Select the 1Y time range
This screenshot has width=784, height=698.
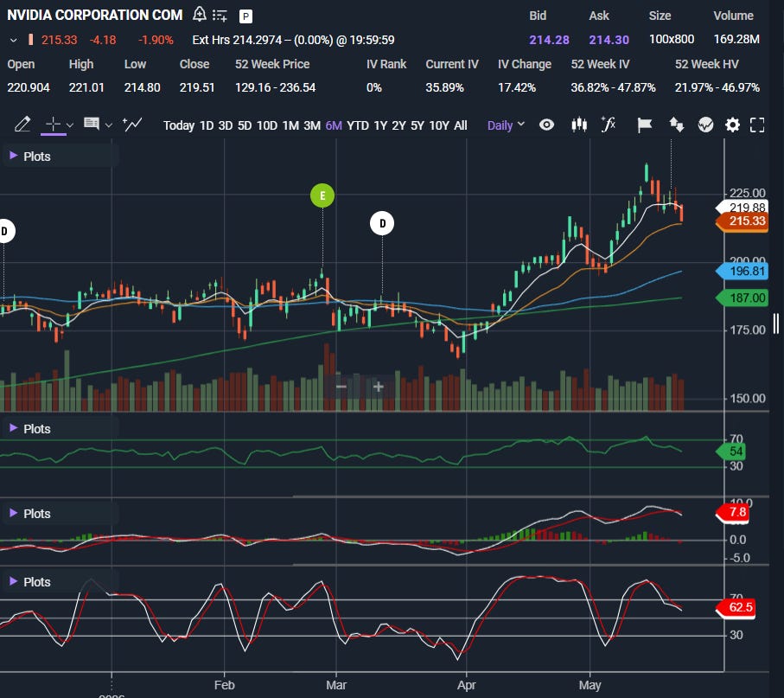coord(380,125)
